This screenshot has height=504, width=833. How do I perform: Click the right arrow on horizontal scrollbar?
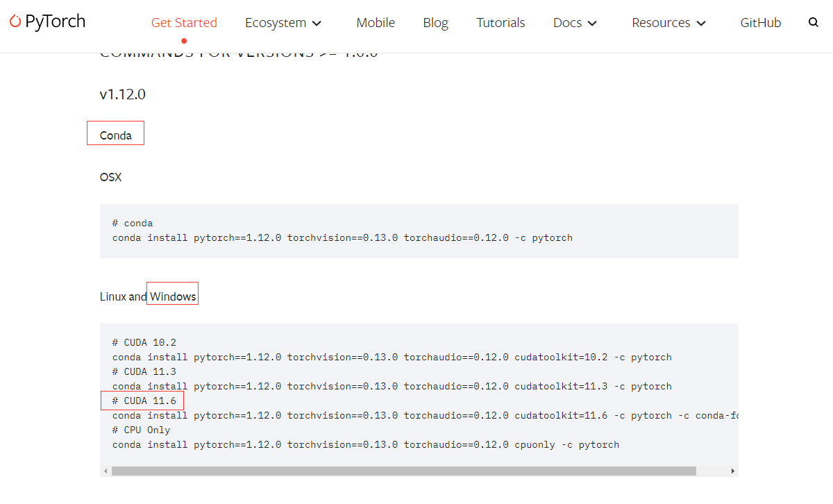[x=732, y=471]
